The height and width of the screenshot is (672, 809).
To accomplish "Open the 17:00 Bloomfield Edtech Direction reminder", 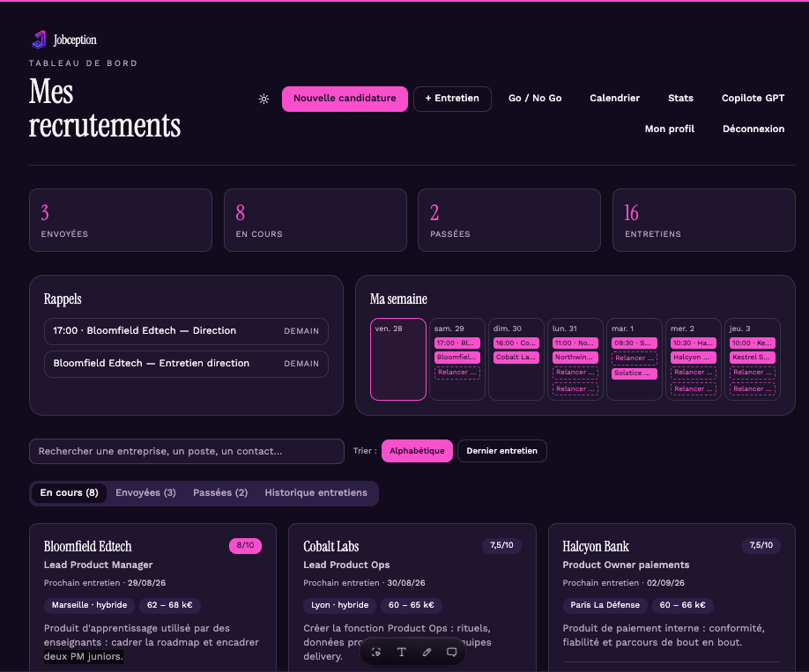I will coord(186,331).
